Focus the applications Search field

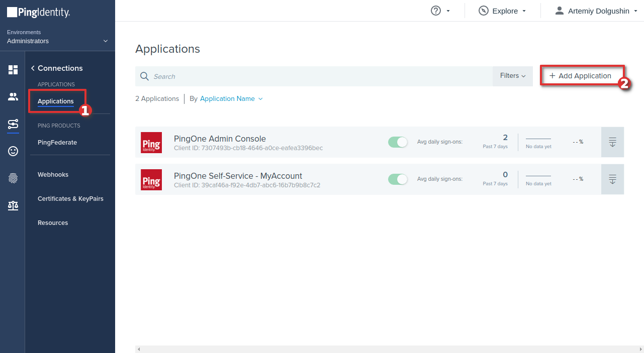point(314,76)
